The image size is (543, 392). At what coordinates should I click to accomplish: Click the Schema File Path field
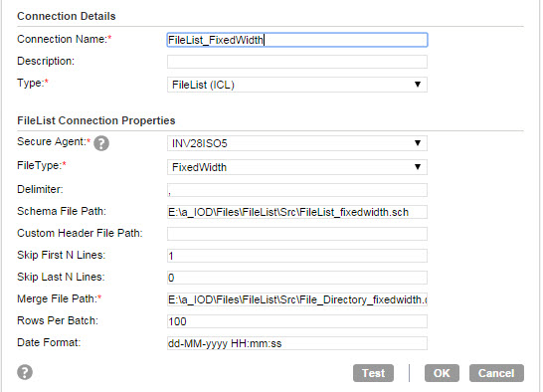tap(297, 212)
